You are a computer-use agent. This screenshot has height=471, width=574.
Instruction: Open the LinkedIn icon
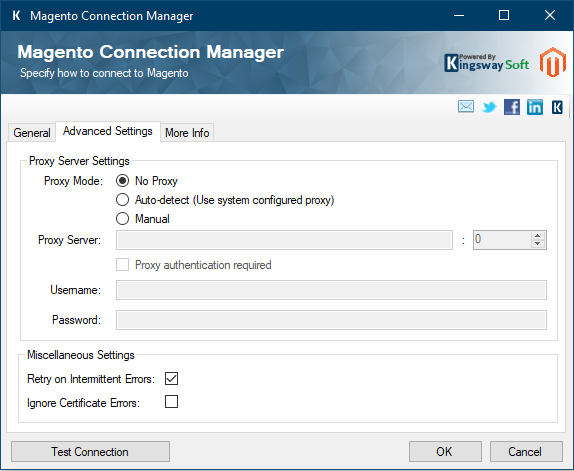click(535, 107)
